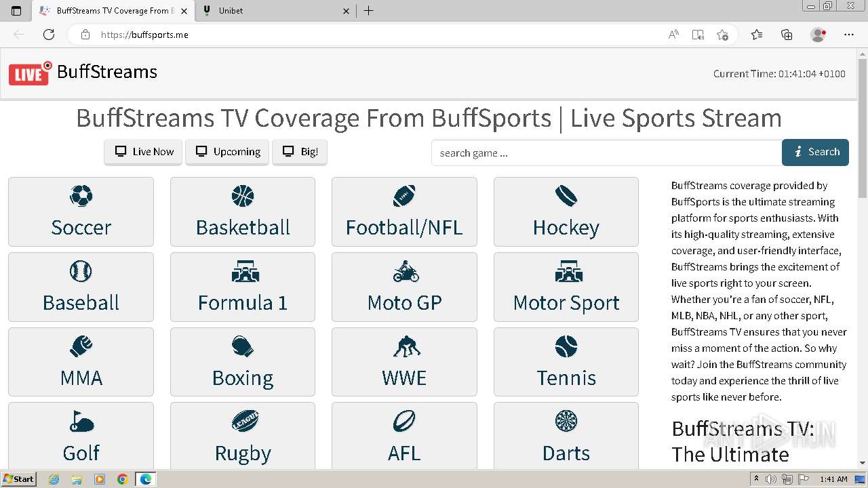This screenshot has width=868, height=488.
Task: Open the Tennis category label
Action: (566, 378)
